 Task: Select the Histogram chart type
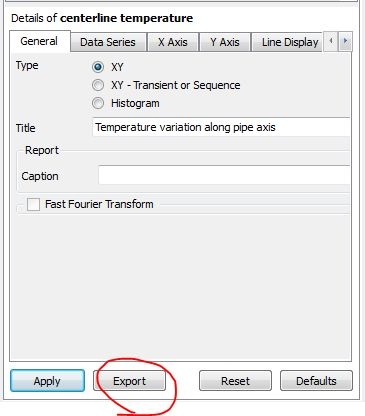point(98,103)
